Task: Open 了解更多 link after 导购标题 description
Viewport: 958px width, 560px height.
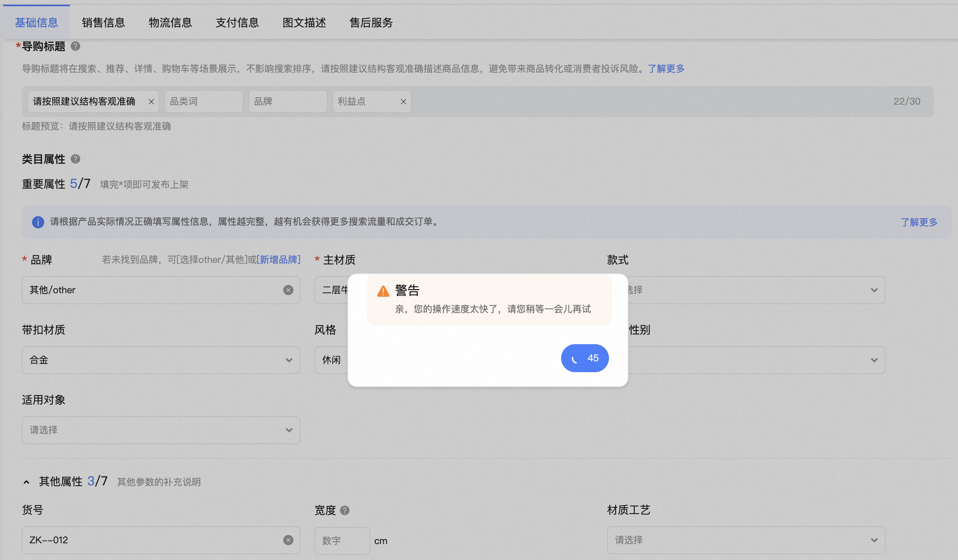Action: (x=666, y=69)
